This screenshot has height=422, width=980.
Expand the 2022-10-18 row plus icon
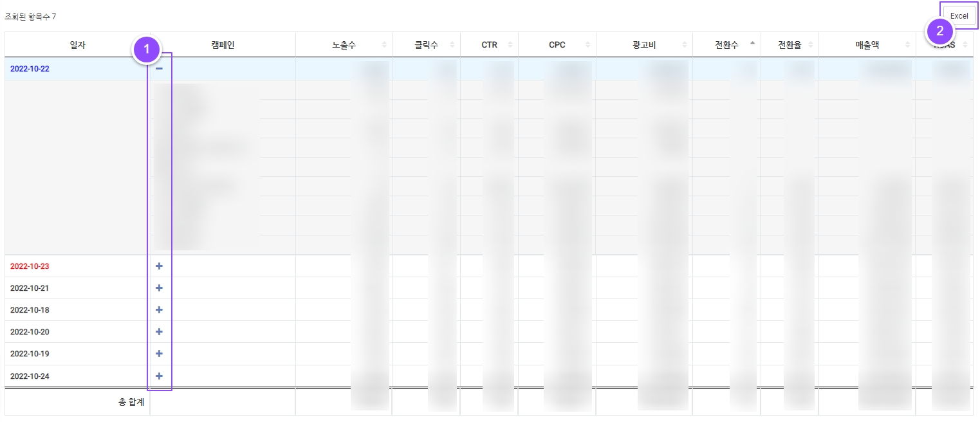(159, 310)
